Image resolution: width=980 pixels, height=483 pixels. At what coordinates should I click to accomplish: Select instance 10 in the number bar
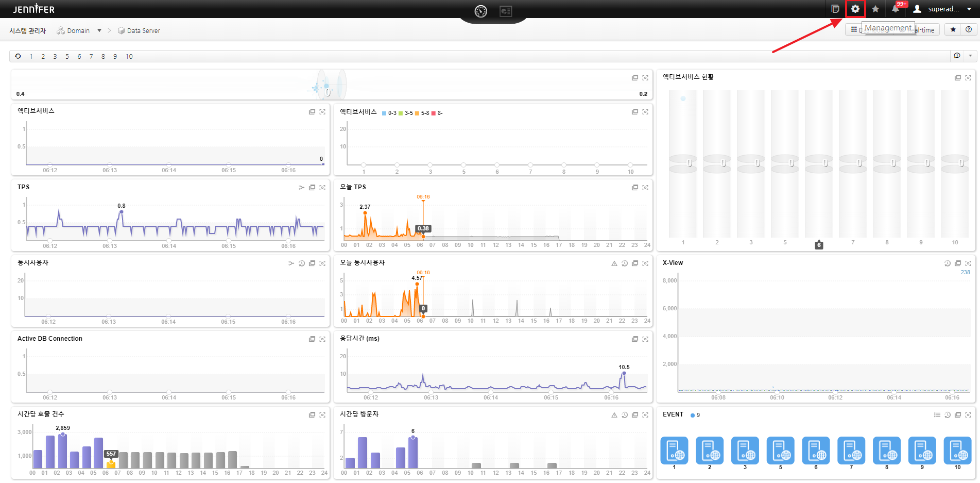click(x=129, y=57)
